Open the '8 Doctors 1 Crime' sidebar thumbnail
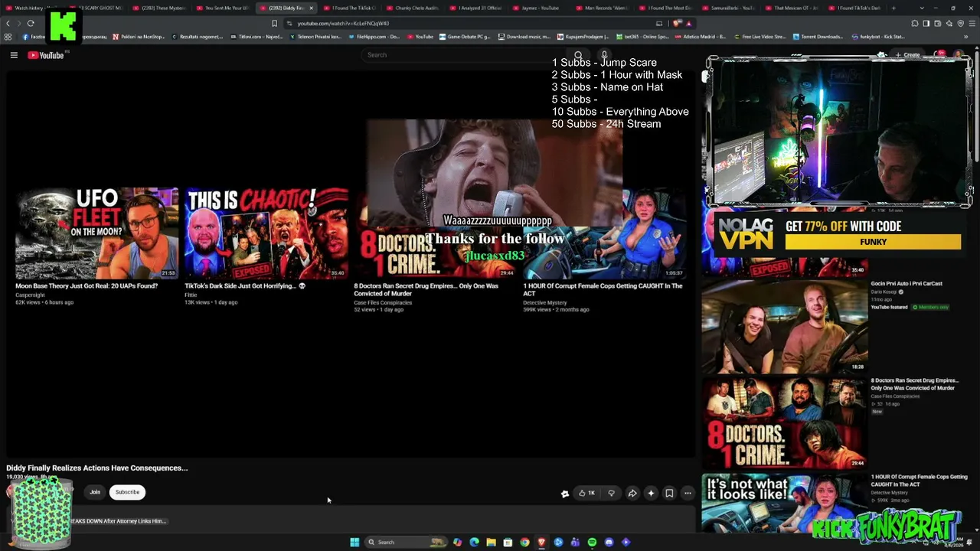 pyautogui.click(x=784, y=422)
